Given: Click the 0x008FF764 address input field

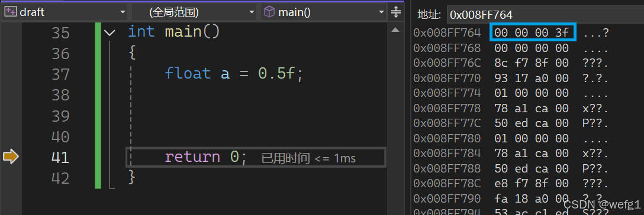Looking at the screenshot, I should coord(545,15).
